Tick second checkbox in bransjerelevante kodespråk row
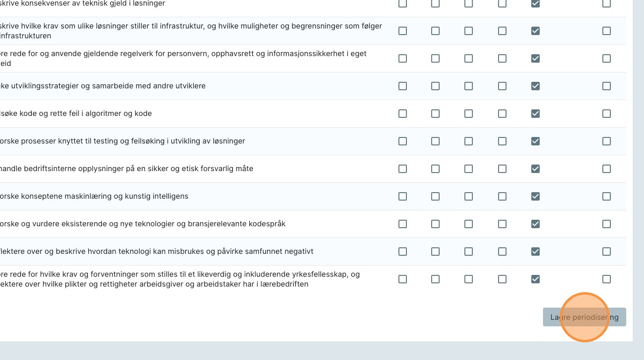The height and width of the screenshot is (360, 644). tap(435, 224)
